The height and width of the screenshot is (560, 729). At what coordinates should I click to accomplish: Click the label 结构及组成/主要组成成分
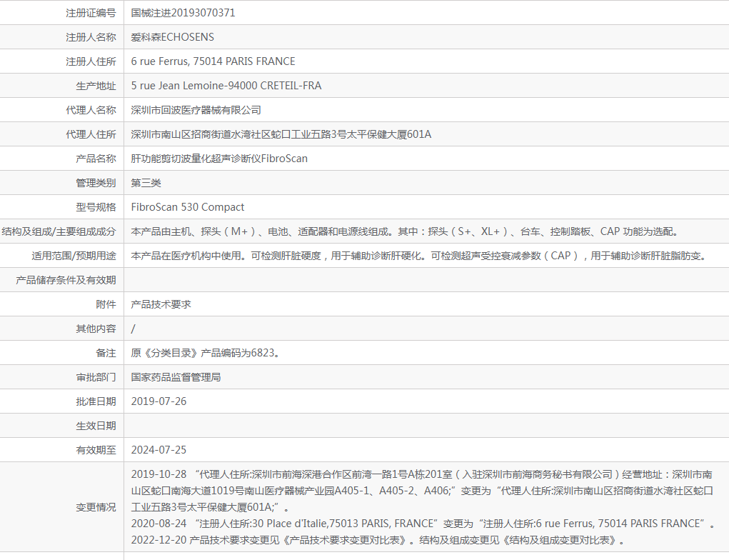[x=59, y=231]
